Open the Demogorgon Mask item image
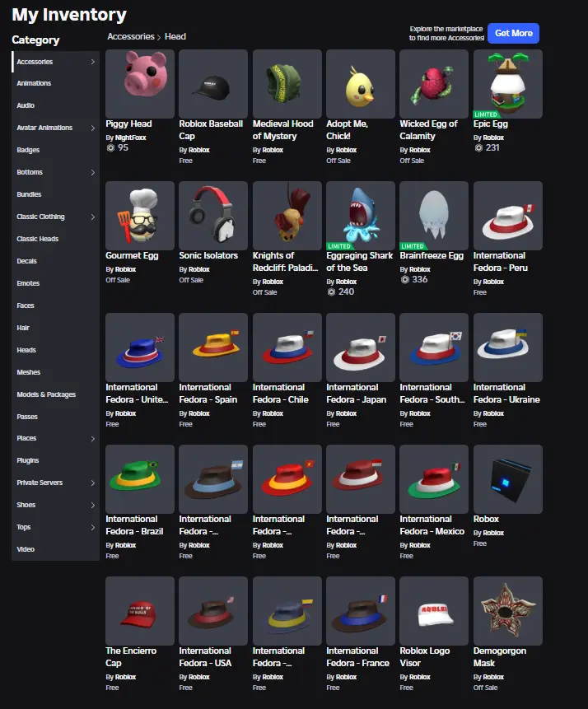The height and width of the screenshot is (709, 588). (508, 611)
